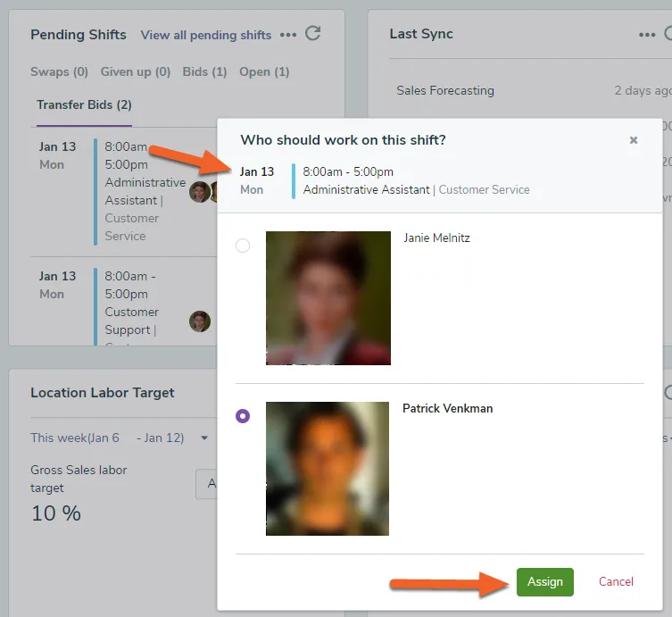672x617 pixels.
Task: Click Janie Melnitz's photo thumbnail
Action: tap(328, 298)
